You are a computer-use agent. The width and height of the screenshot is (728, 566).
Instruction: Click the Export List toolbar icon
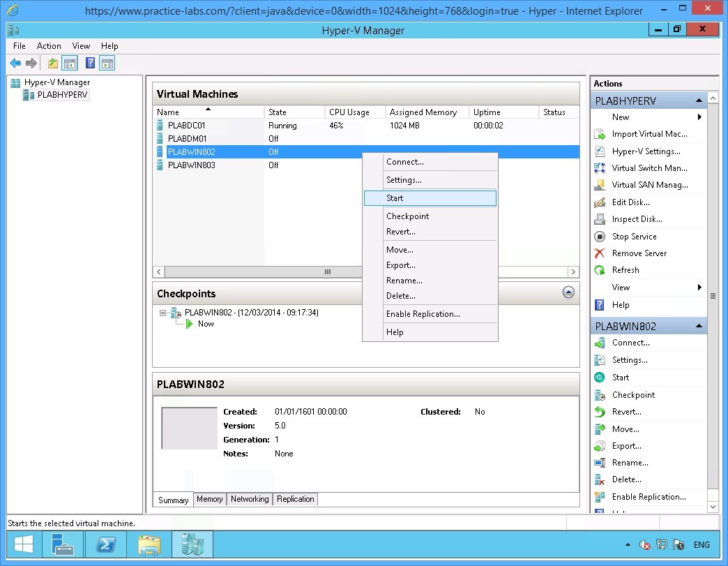[52, 63]
